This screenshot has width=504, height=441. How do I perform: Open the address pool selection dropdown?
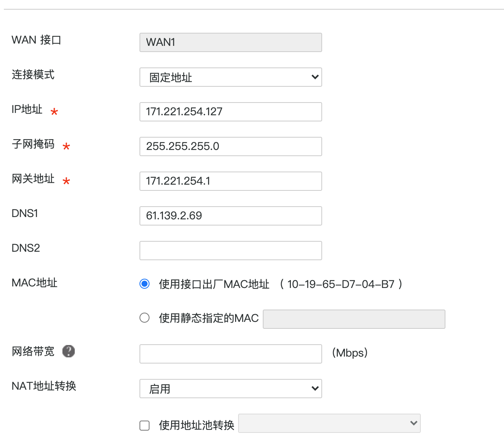[x=329, y=423]
